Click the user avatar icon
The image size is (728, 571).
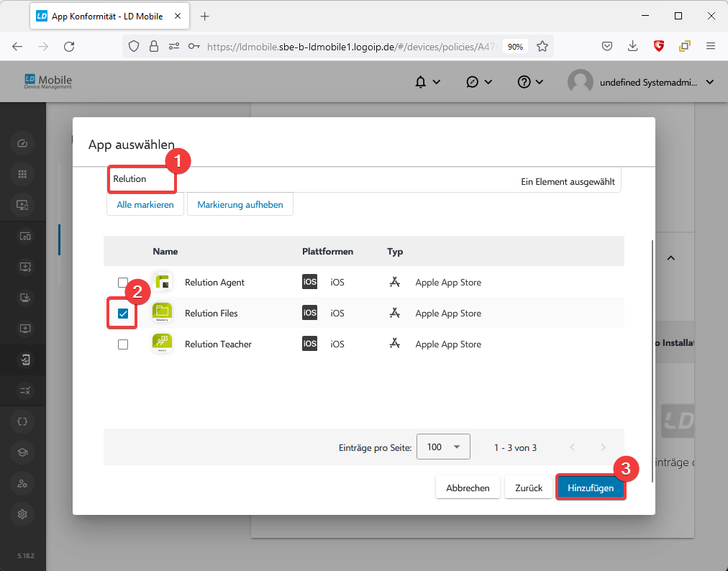click(x=580, y=82)
